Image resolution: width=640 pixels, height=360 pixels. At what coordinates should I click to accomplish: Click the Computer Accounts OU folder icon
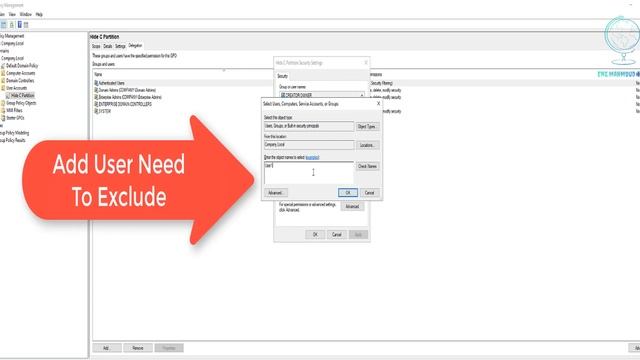coord(3,73)
